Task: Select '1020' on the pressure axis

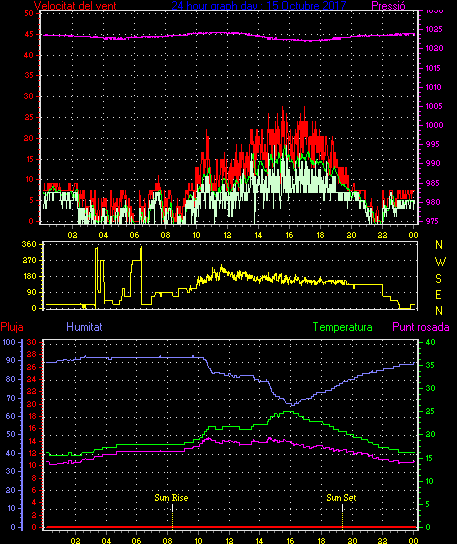Action: click(x=434, y=48)
